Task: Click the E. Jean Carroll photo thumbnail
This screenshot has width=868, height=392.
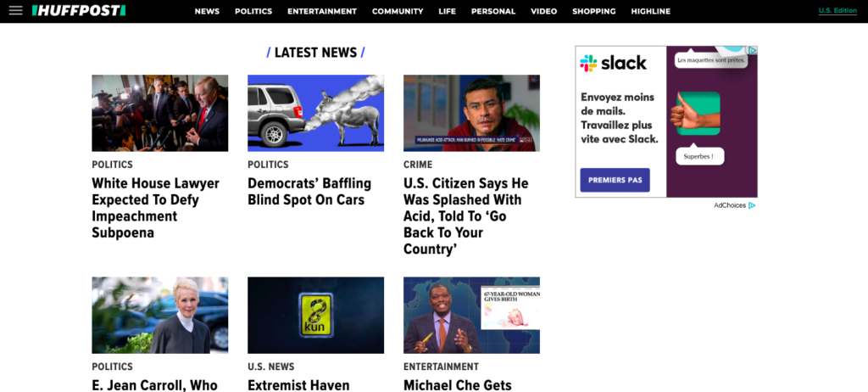Action: [x=160, y=315]
